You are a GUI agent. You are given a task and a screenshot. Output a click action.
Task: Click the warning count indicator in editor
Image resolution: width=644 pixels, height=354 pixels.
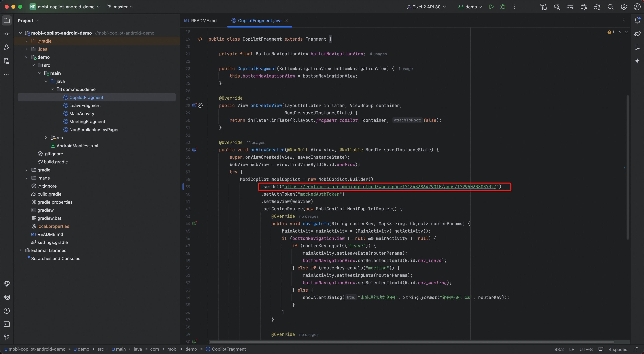coord(611,32)
